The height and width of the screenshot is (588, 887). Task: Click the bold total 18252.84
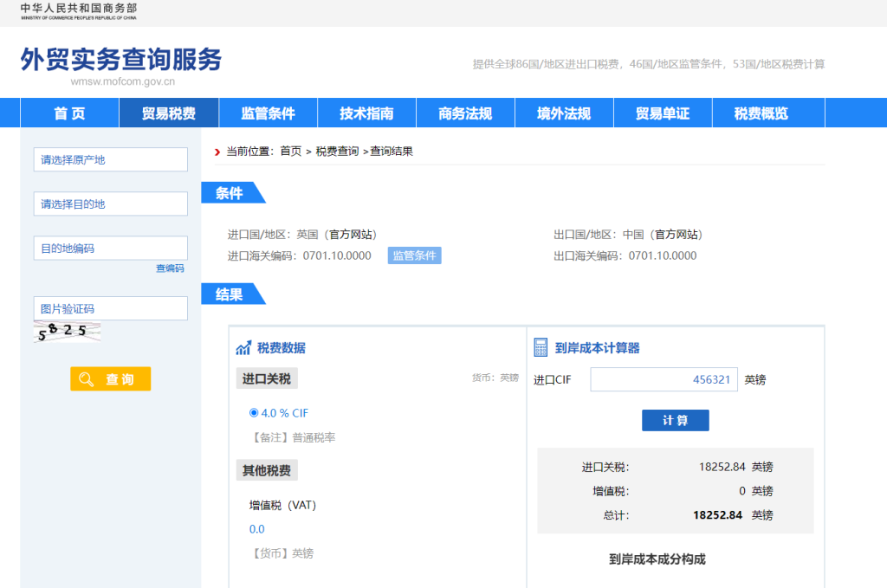click(717, 515)
